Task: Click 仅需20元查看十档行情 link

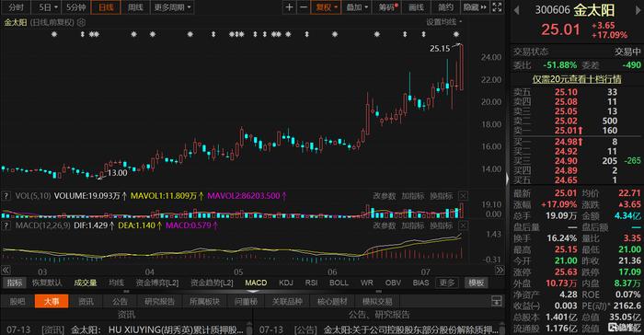Action: [577, 79]
